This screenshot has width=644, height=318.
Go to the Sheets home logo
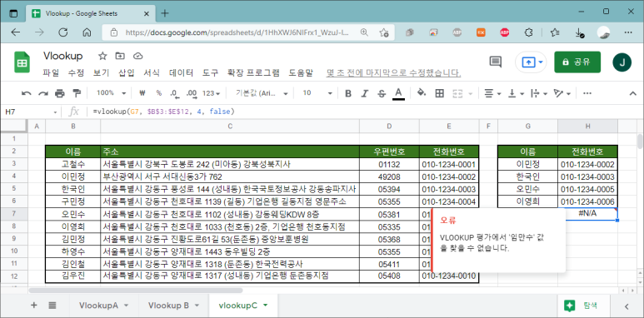(22, 62)
